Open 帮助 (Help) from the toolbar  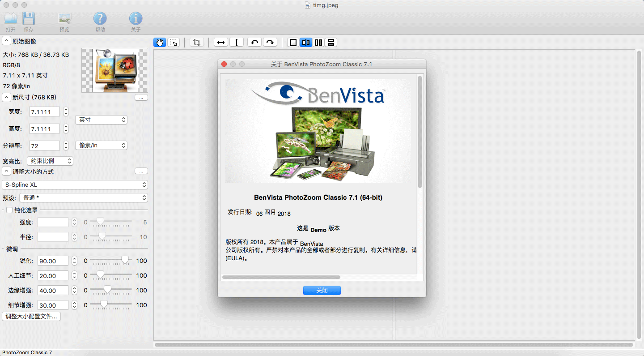pyautogui.click(x=100, y=19)
